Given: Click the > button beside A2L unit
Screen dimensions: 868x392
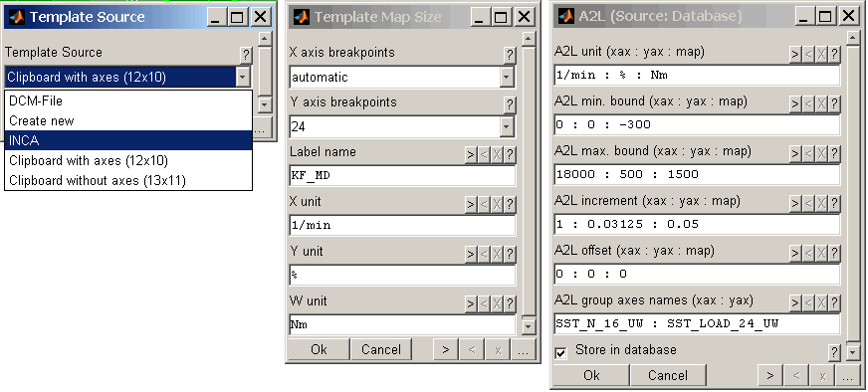Looking at the screenshot, I should 795,55.
